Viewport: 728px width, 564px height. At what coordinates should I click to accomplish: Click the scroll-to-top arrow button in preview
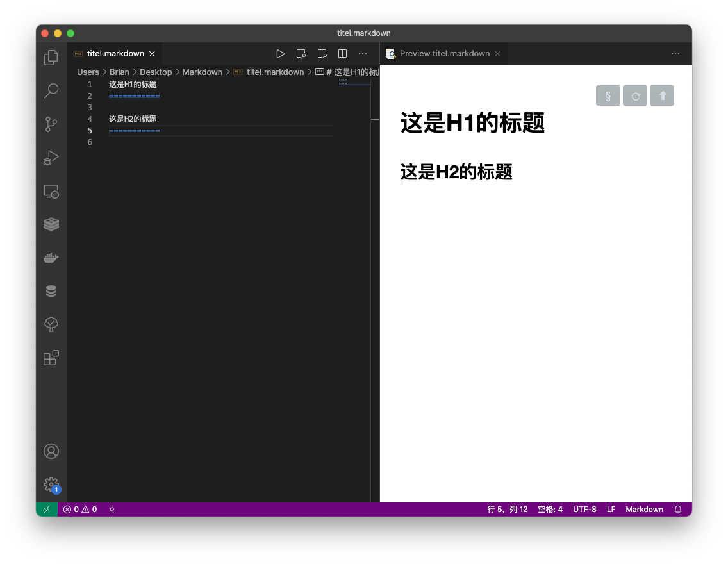tap(662, 95)
